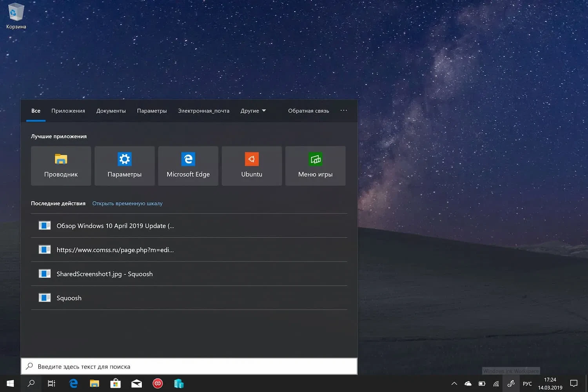Click Открыть временную шкалу link

click(127, 203)
